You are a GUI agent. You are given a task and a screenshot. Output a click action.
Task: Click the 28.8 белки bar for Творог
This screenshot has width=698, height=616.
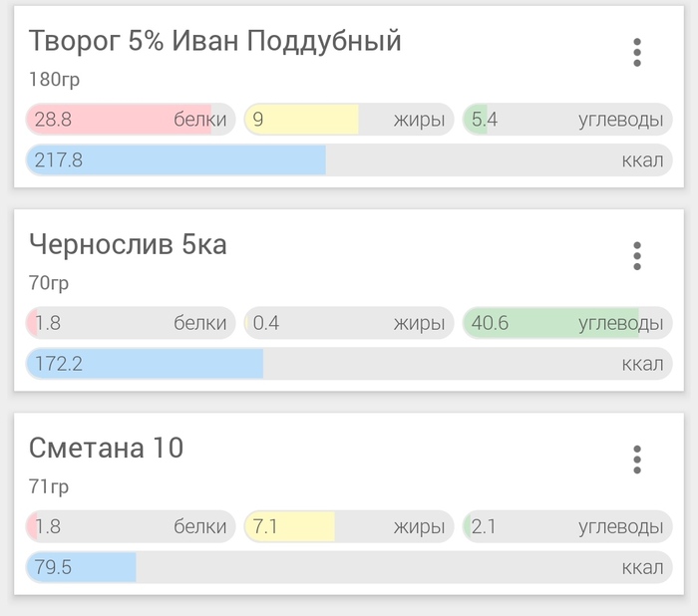click(131, 120)
